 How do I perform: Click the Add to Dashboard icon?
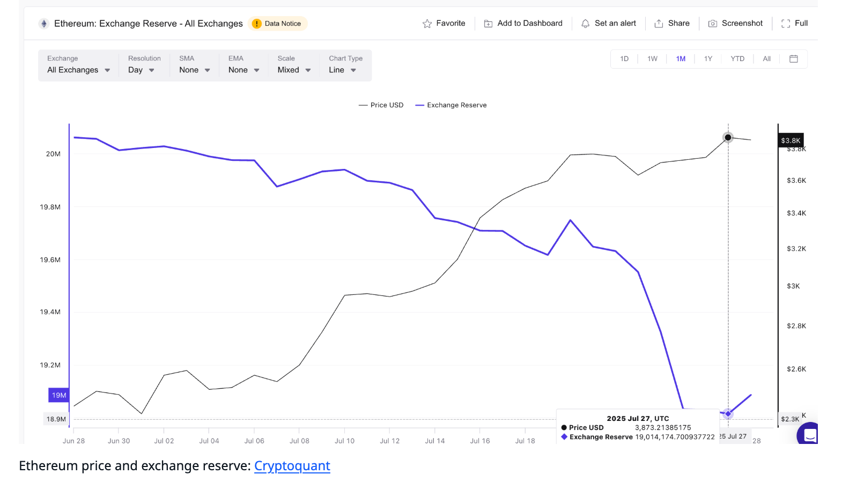click(x=488, y=24)
